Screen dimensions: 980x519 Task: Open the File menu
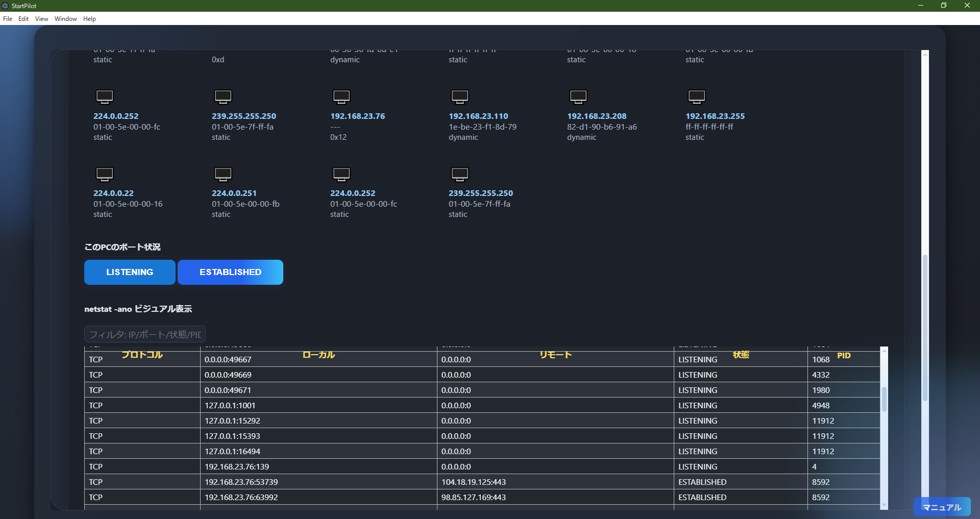point(8,19)
